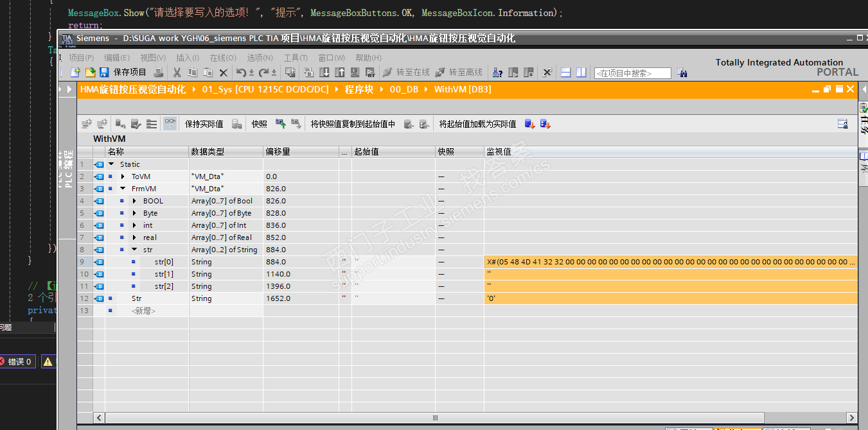Split editor space vertically
Screen dimensions: 868x430
(x=581, y=73)
